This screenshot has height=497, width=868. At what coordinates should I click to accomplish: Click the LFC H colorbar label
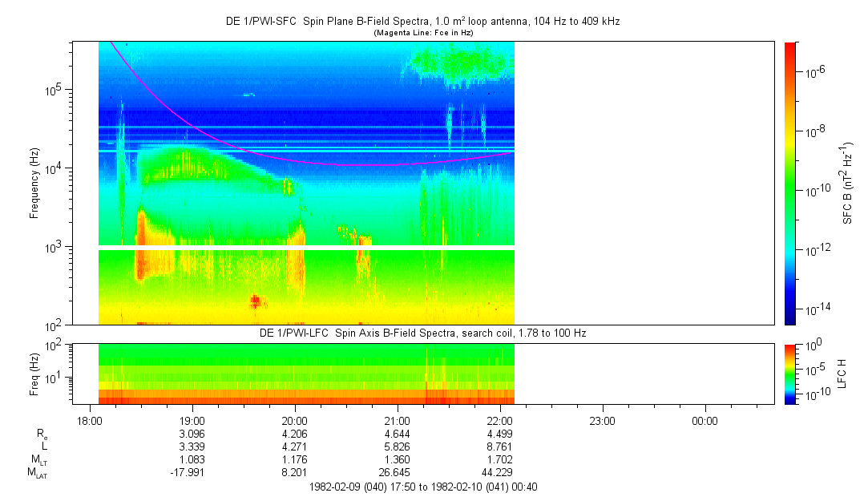tap(841, 374)
